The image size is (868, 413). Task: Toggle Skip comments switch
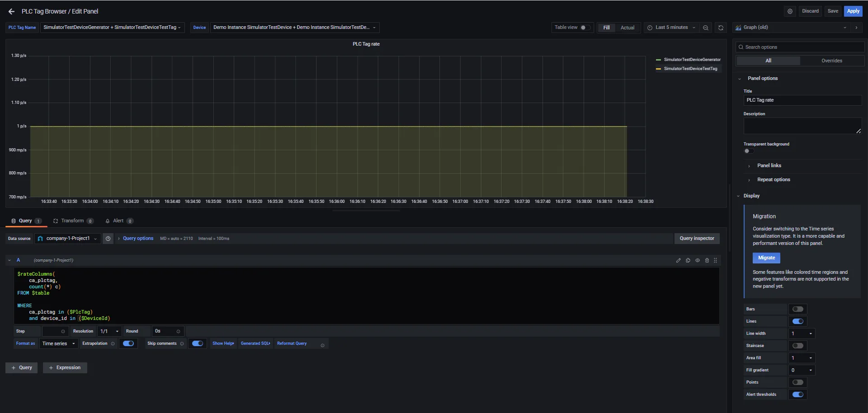(198, 343)
